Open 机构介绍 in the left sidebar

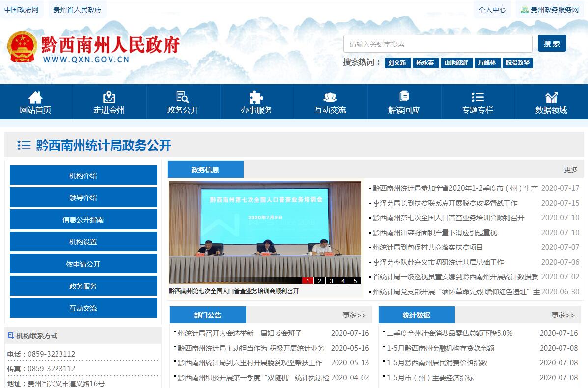coord(83,176)
